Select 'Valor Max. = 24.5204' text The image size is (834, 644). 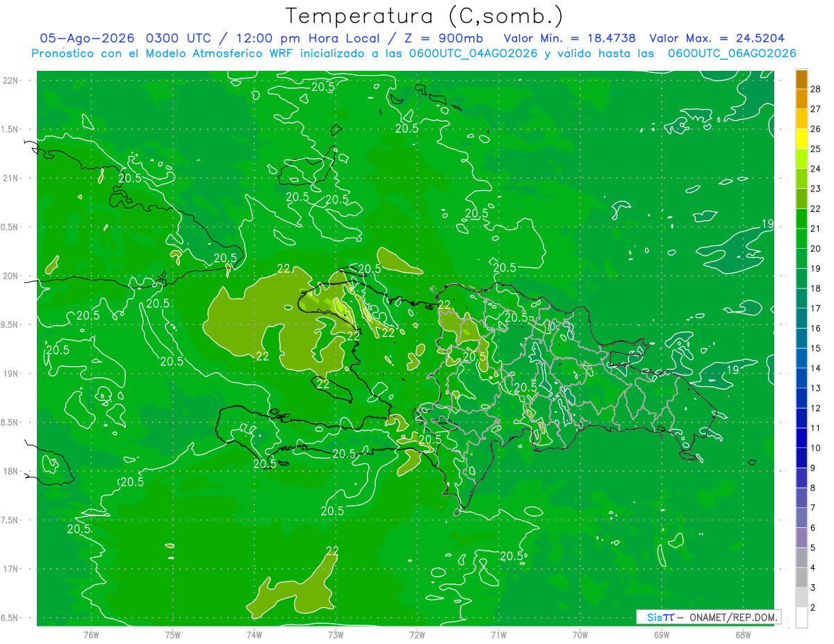[717, 38]
